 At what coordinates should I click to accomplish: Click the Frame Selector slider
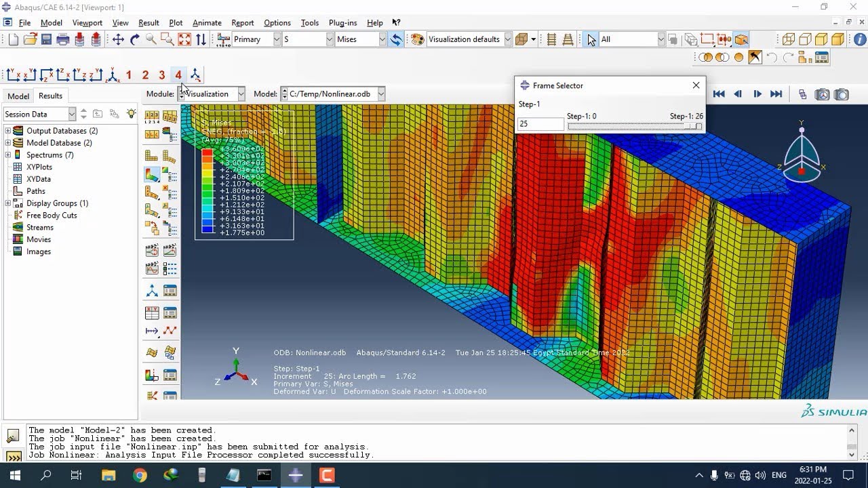tap(635, 126)
